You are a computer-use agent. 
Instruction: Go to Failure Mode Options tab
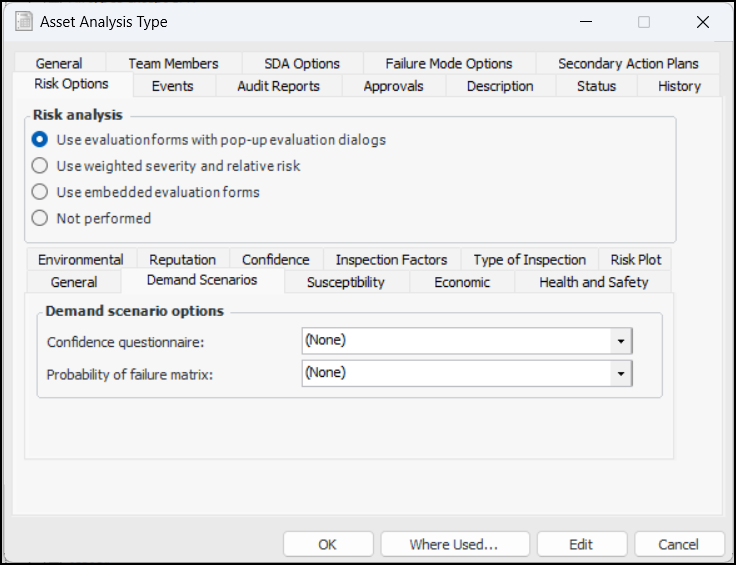click(448, 63)
